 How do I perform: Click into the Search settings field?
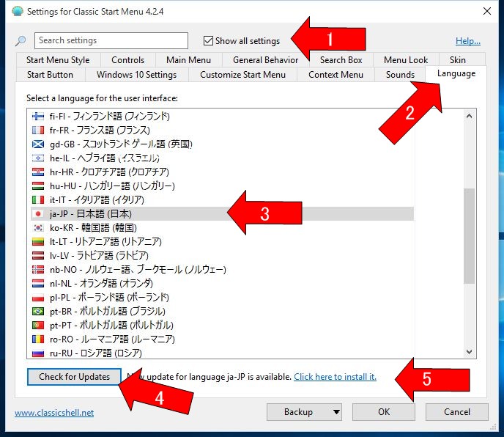[x=111, y=40]
